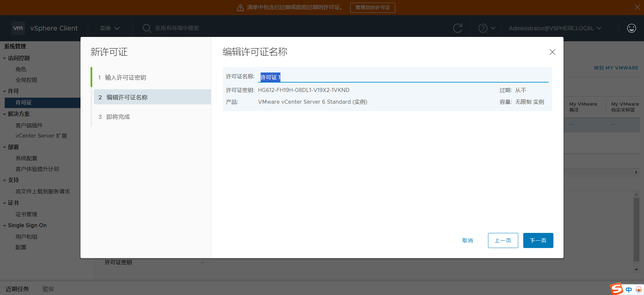Open vCenter Server 扩展 in sidebar

click(41, 136)
